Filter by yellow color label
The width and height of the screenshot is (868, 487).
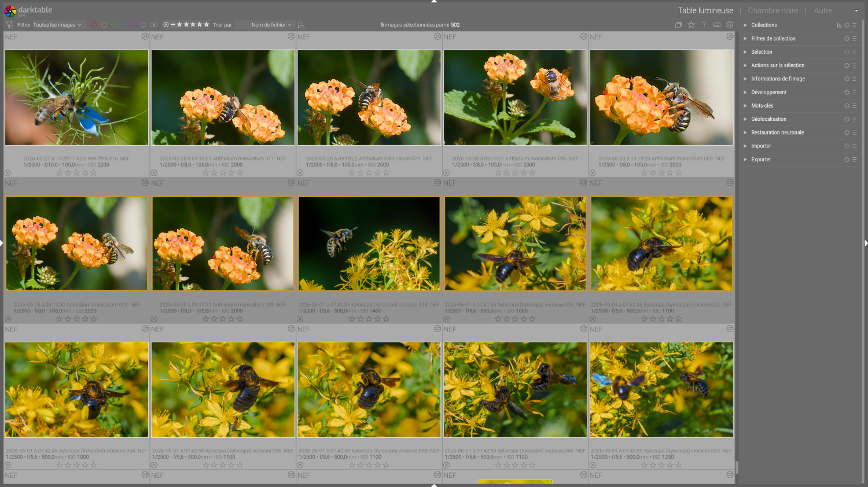[x=104, y=25]
